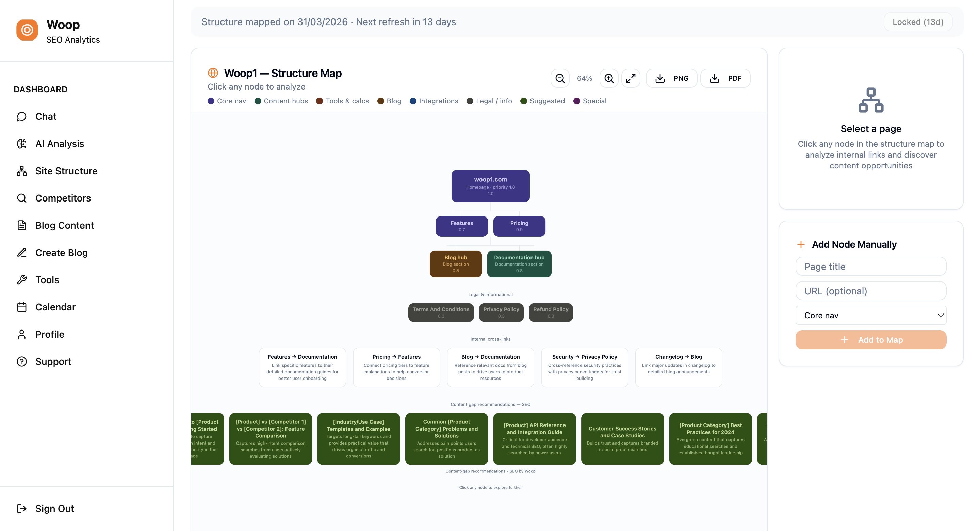Viewport: 980px width, 531px height.
Task: Click the Add to Map button
Action: point(871,340)
